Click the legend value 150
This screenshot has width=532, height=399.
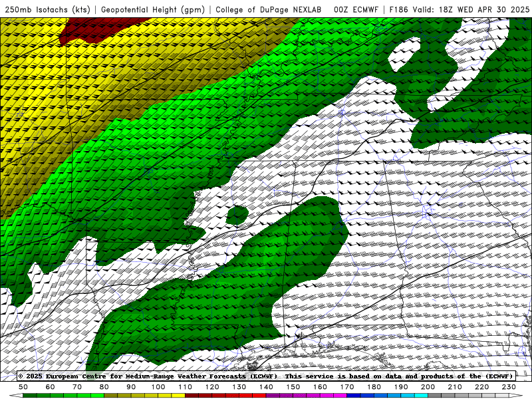point(293,387)
